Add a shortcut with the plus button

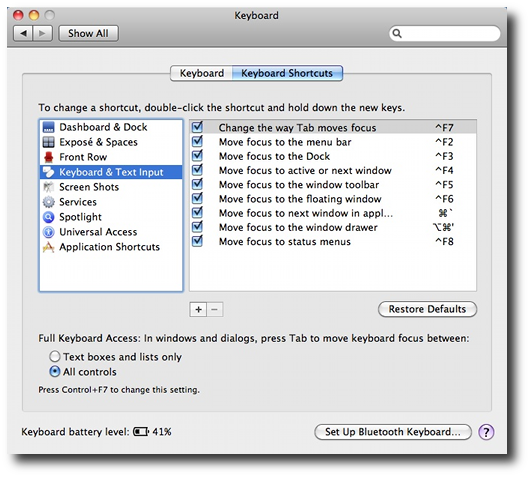tap(198, 309)
